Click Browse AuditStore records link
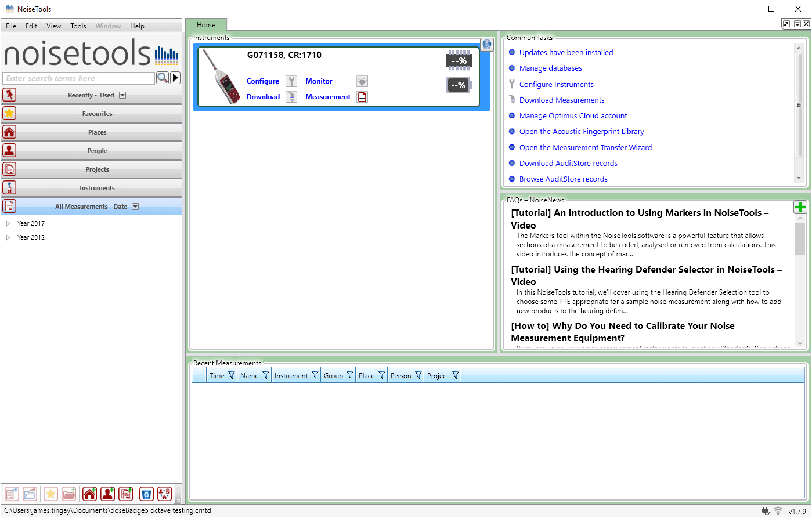This screenshot has height=518, width=812. coord(564,179)
